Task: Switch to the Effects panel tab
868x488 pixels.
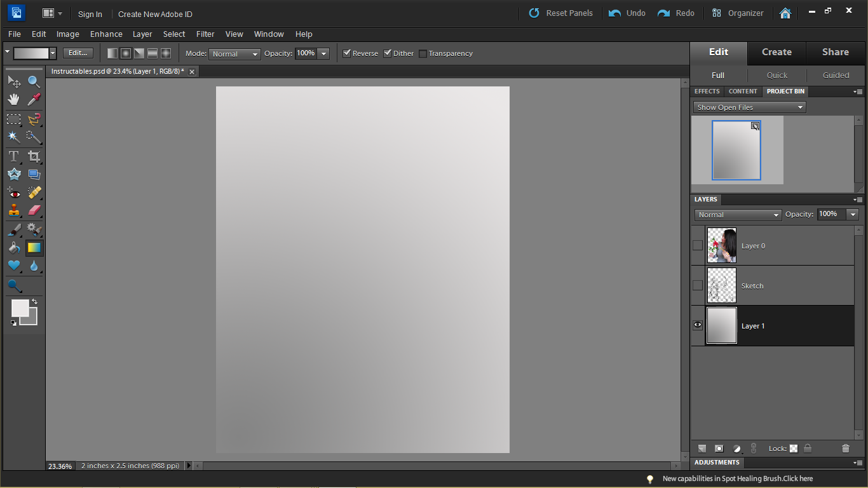Action: tap(707, 91)
